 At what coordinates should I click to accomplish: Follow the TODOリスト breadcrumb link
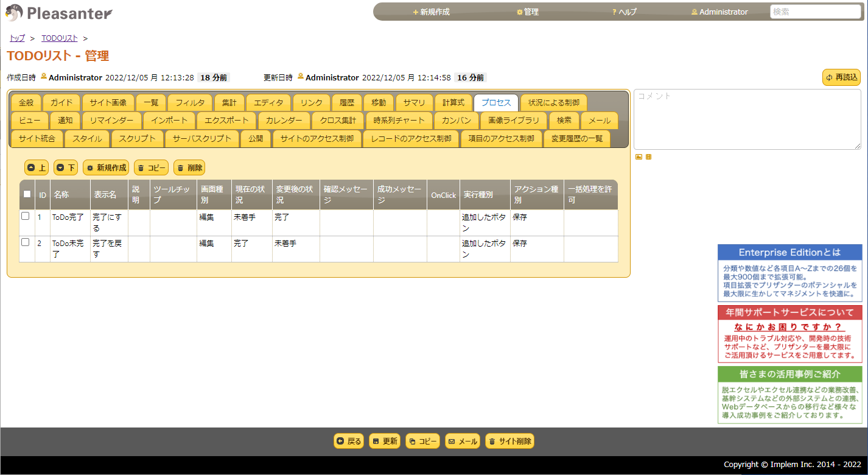click(x=59, y=37)
